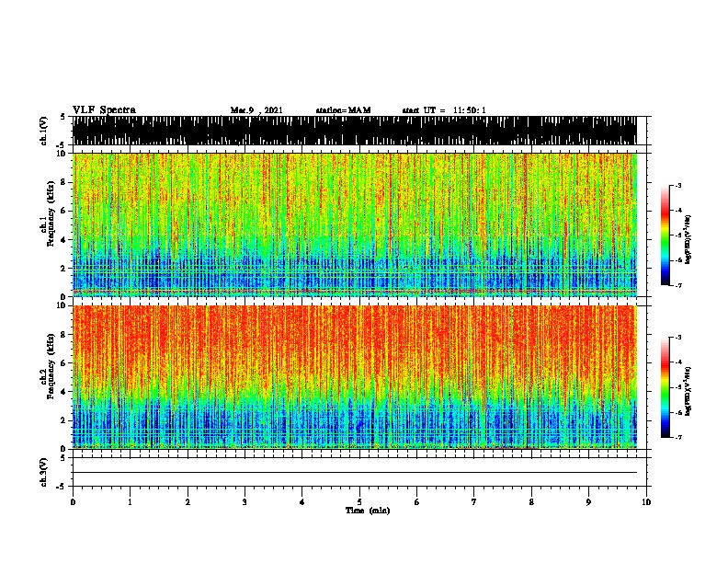Viewport: 728px width, 563px height.
Task: Click the time axis tick label 3
Action: click(x=245, y=502)
